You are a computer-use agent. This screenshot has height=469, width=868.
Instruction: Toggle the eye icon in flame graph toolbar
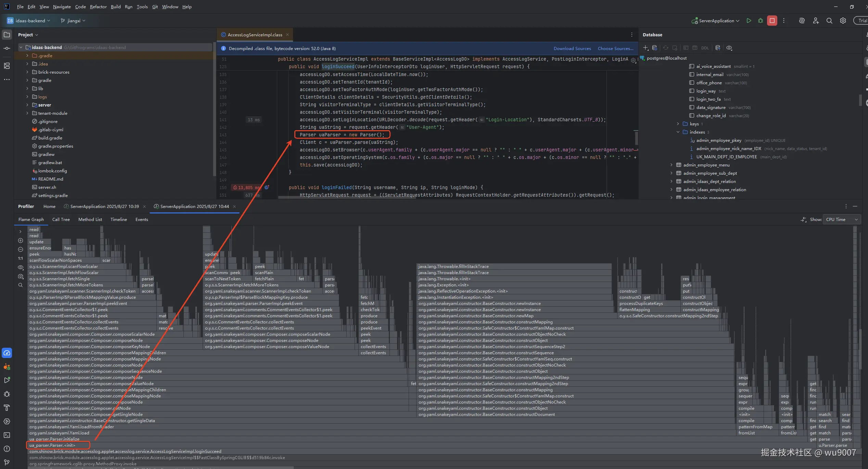(21, 267)
